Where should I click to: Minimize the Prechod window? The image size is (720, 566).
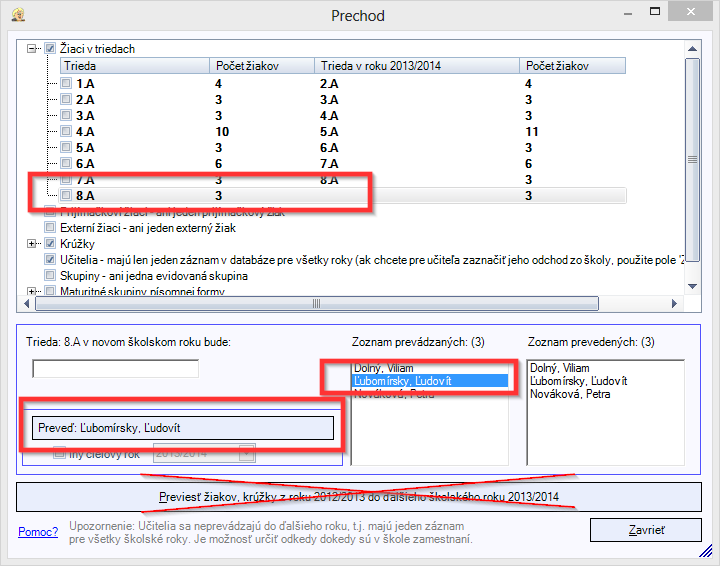click(x=628, y=12)
